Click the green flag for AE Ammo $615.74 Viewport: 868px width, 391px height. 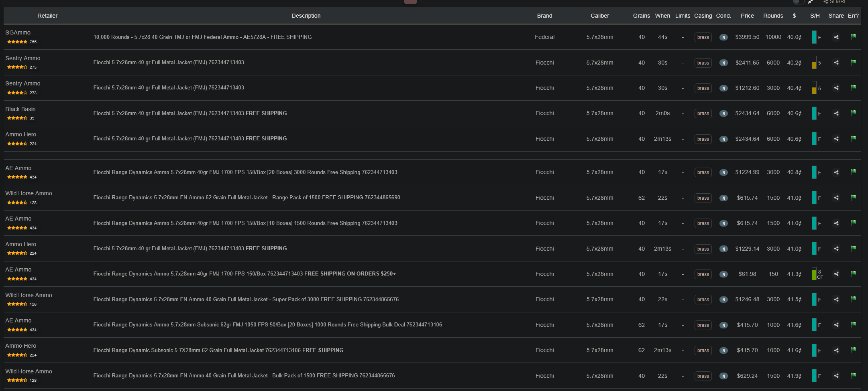[x=853, y=223]
